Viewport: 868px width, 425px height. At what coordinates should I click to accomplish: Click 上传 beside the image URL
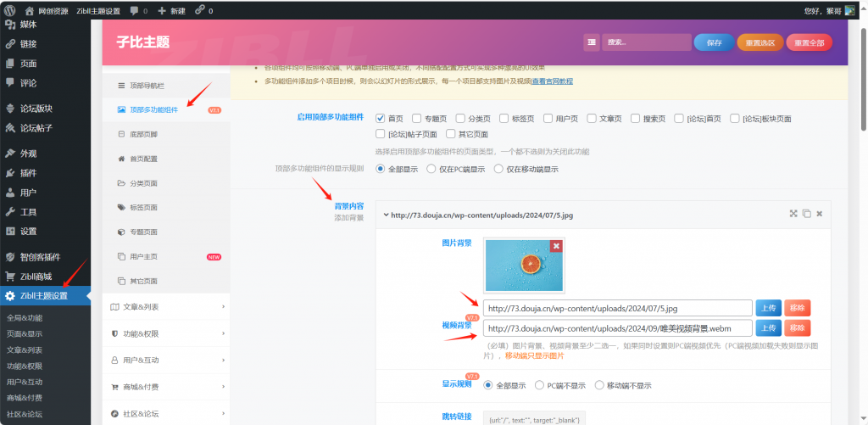coord(768,308)
